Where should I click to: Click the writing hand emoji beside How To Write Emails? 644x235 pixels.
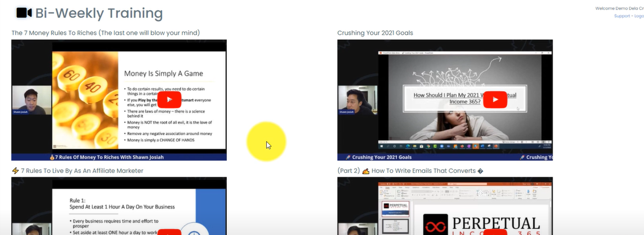[366, 171]
